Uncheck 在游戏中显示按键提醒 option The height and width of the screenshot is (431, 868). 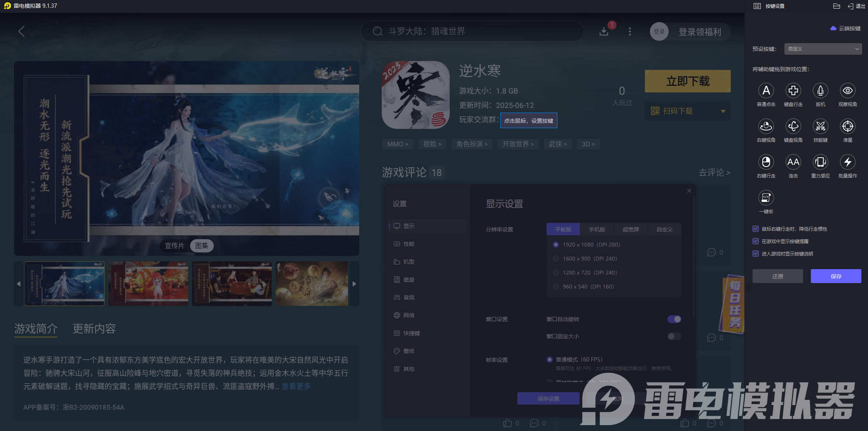[x=755, y=241]
